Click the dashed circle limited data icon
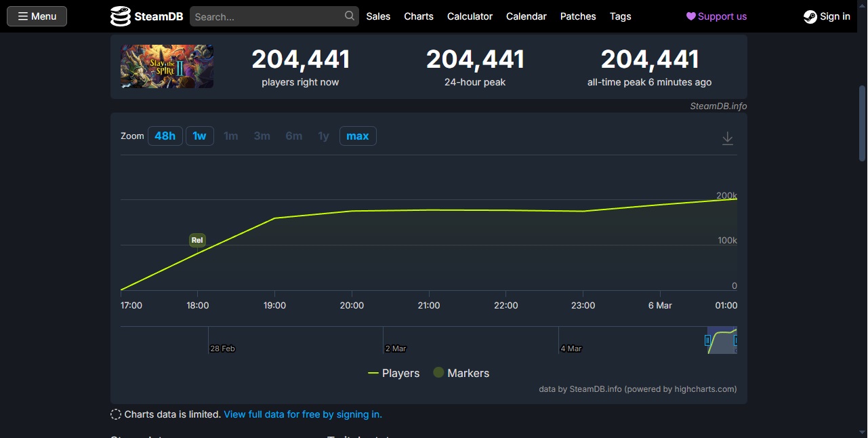The width and height of the screenshot is (868, 438). pyautogui.click(x=116, y=414)
